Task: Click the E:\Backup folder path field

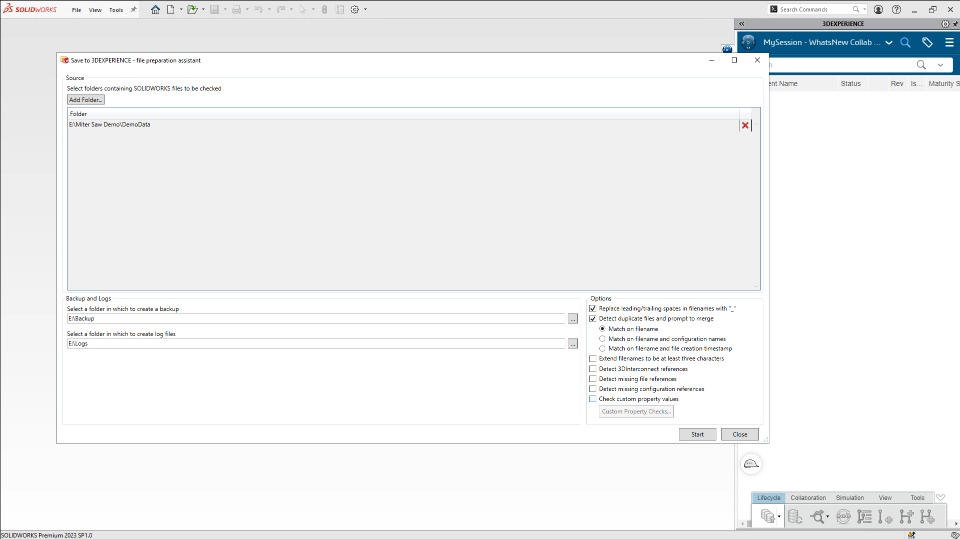Action: click(x=316, y=318)
